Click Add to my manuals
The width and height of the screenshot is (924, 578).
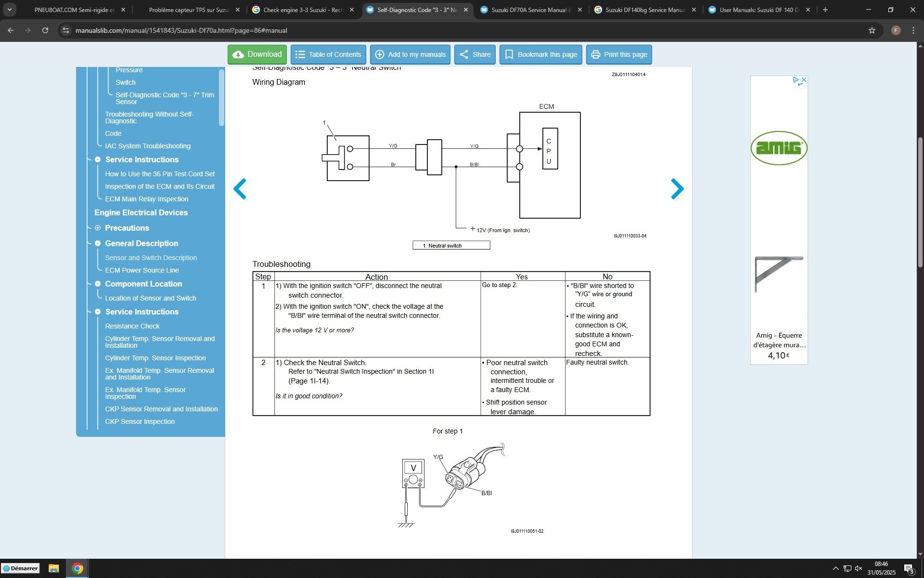point(410,54)
